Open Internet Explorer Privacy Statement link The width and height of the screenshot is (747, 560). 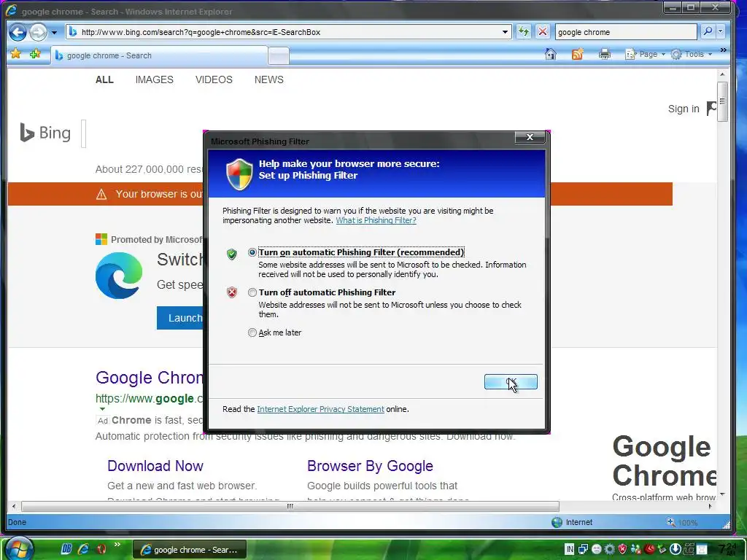(x=320, y=409)
